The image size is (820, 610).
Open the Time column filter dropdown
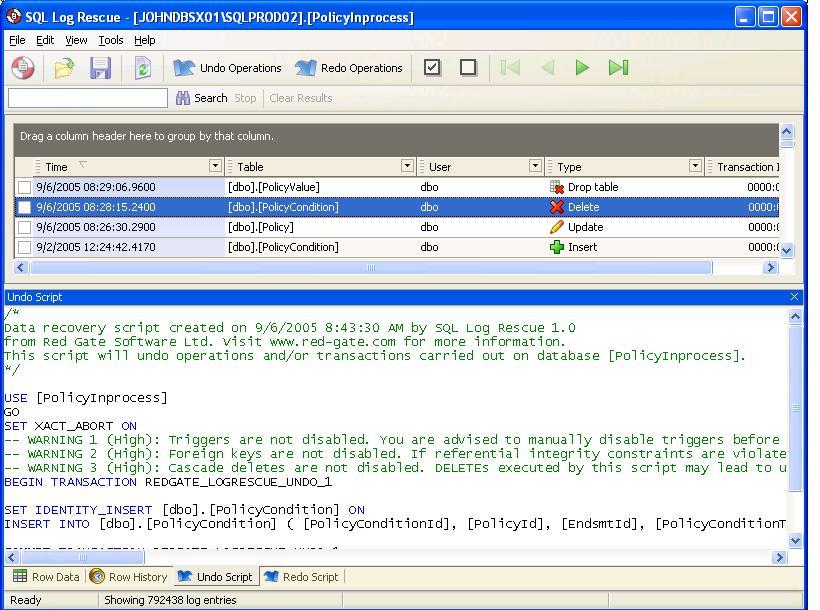215,166
